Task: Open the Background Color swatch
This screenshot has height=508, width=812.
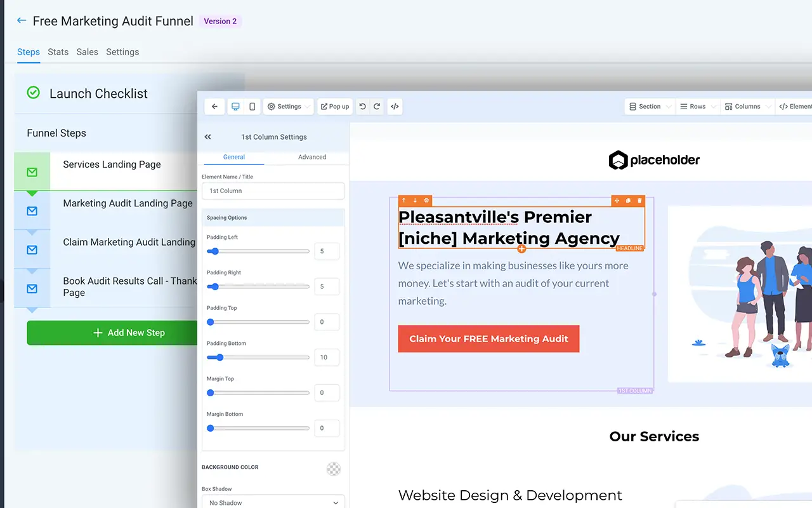Action: tap(334, 469)
